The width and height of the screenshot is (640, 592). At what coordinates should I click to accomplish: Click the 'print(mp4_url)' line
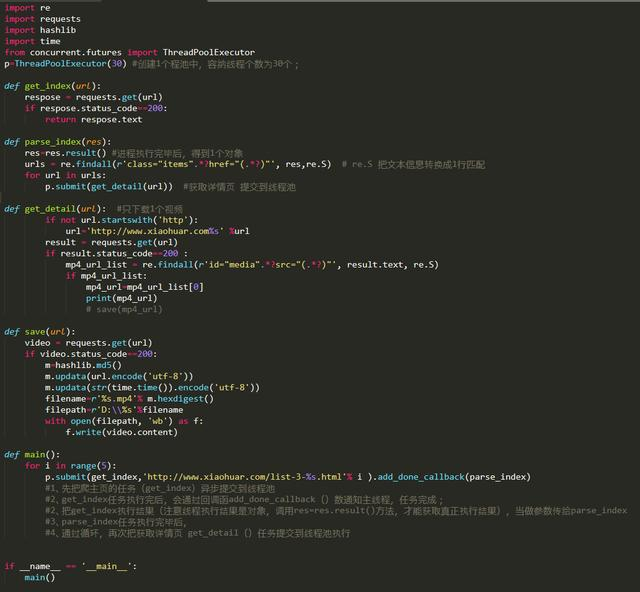coord(121,298)
